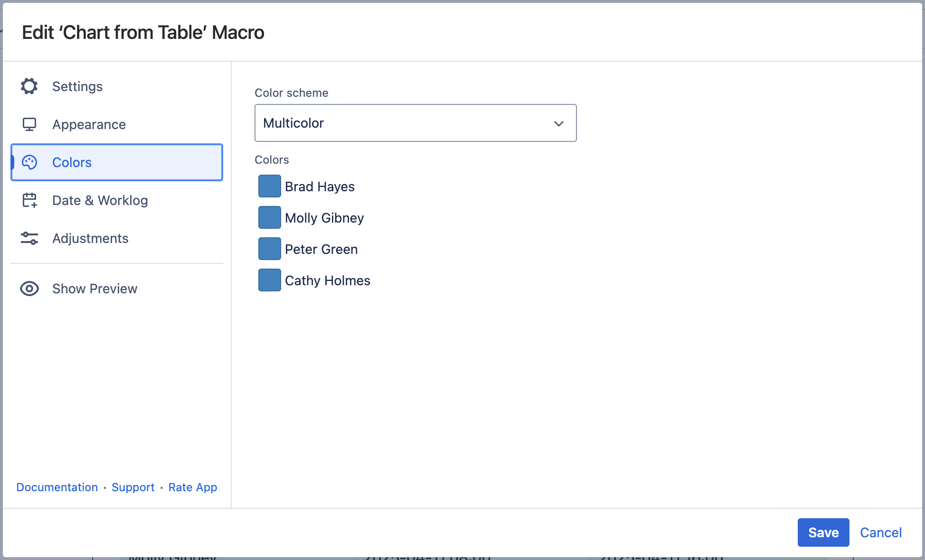Open the Color scheme dropdown
Image resolution: width=925 pixels, height=560 pixels.
[x=415, y=123]
